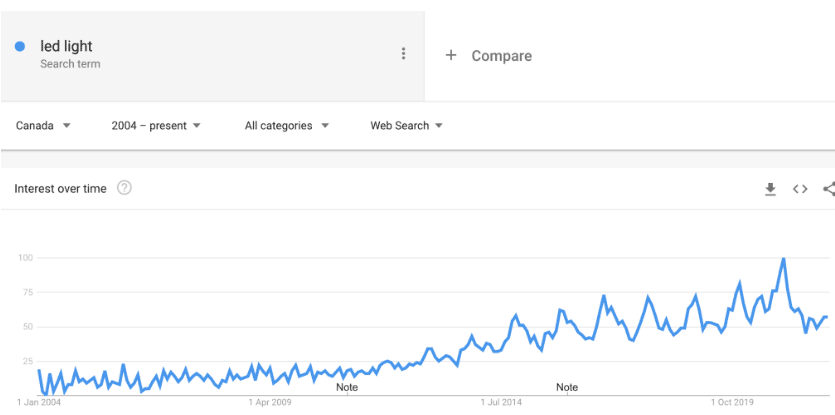The width and height of the screenshot is (835, 415).
Task: Click the plus icon beside Compare
Action: pyautogui.click(x=451, y=55)
